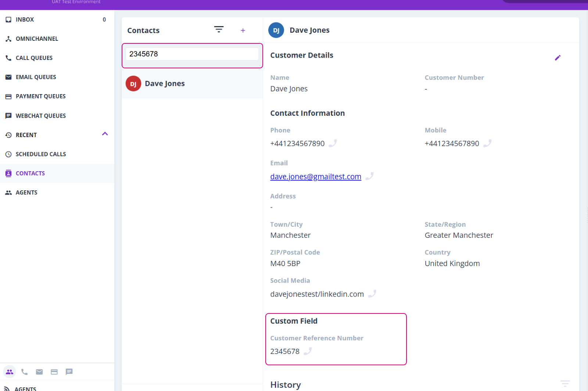Open Email Queues from the sidebar

coord(35,77)
